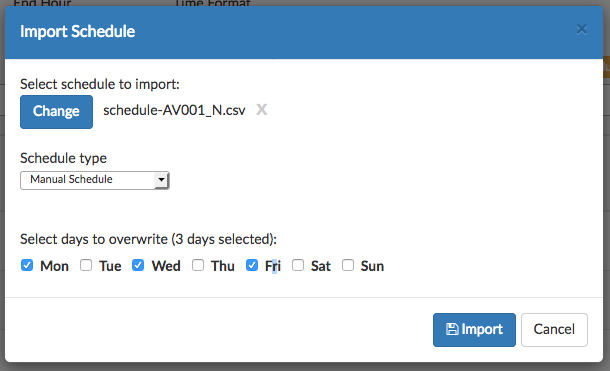Enable the Tue checkbox
The image size is (610, 371).
[x=86, y=265]
